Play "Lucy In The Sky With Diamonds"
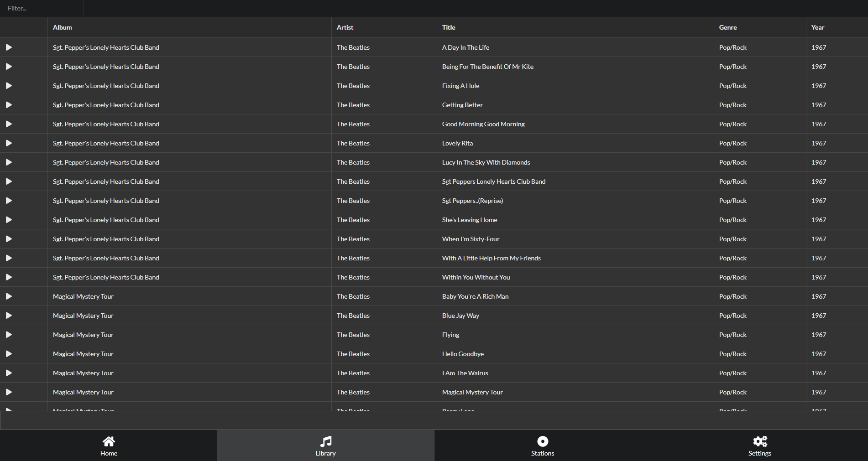The width and height of the screenshot is (868, 461). (9, 162)
